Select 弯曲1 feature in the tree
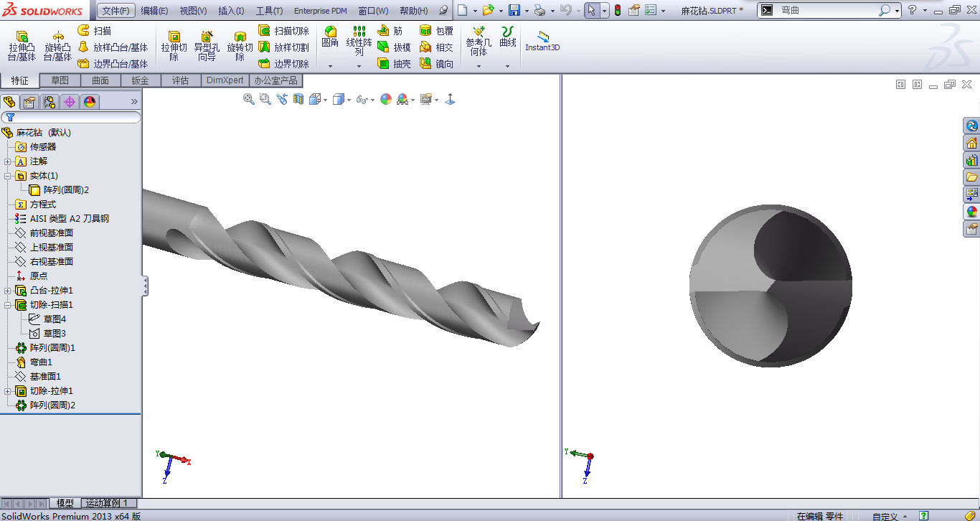 (x=40, y=362)
